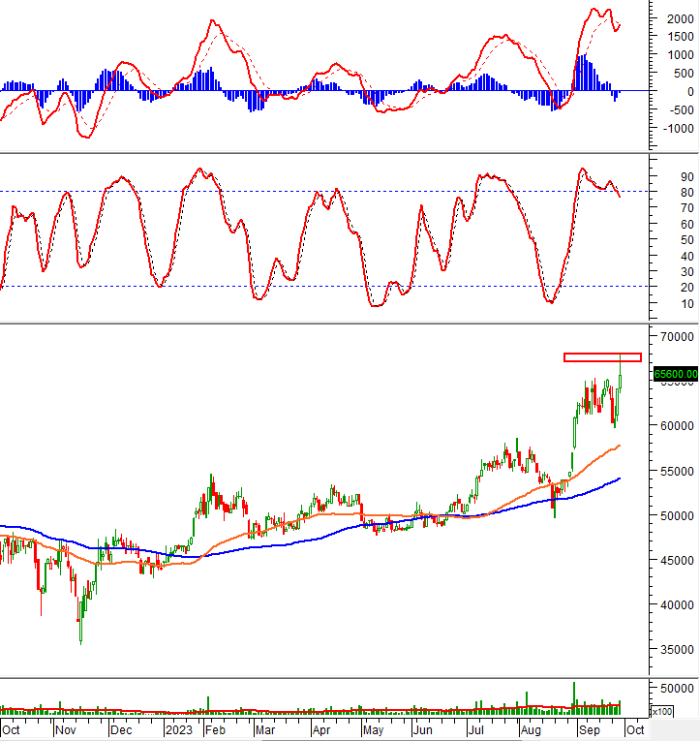Click the 2023 year label on time axis
This screenshot has height=741, width=700.
179,730
